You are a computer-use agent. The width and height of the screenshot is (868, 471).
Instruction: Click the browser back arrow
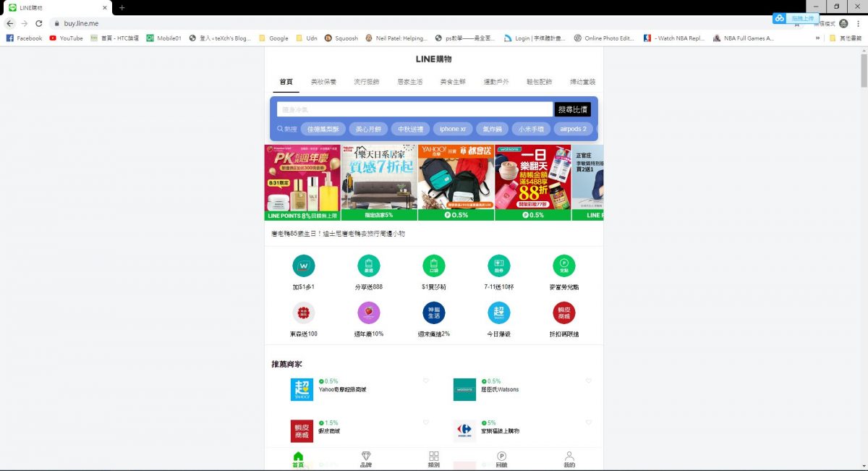coord(10,23)
